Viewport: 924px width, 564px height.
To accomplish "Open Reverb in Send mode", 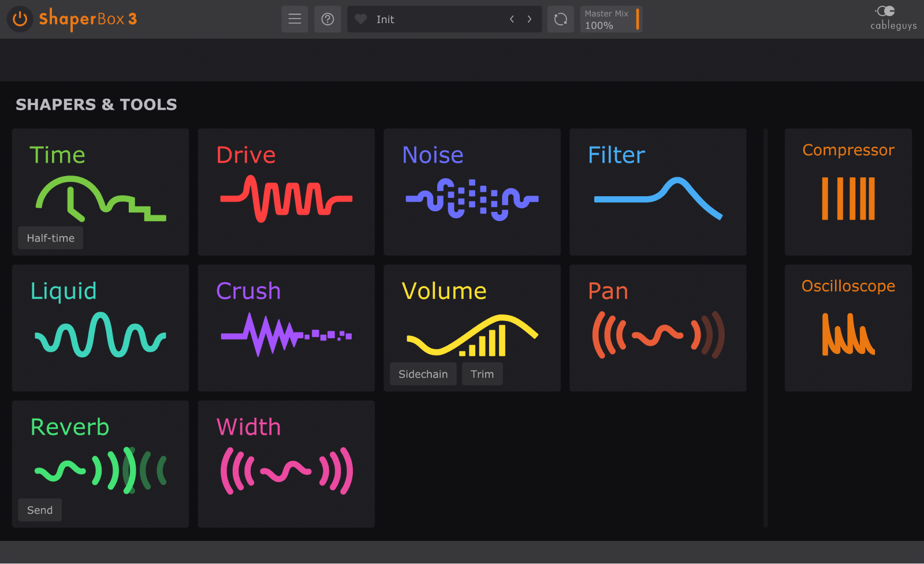I will [x=39, y=510].
